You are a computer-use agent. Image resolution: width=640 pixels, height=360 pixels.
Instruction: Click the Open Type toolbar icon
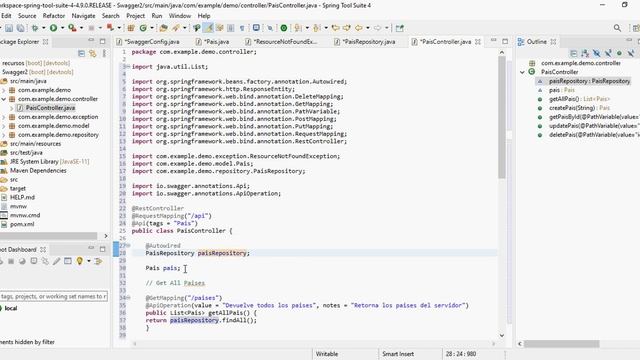click(x=163, y=28)
